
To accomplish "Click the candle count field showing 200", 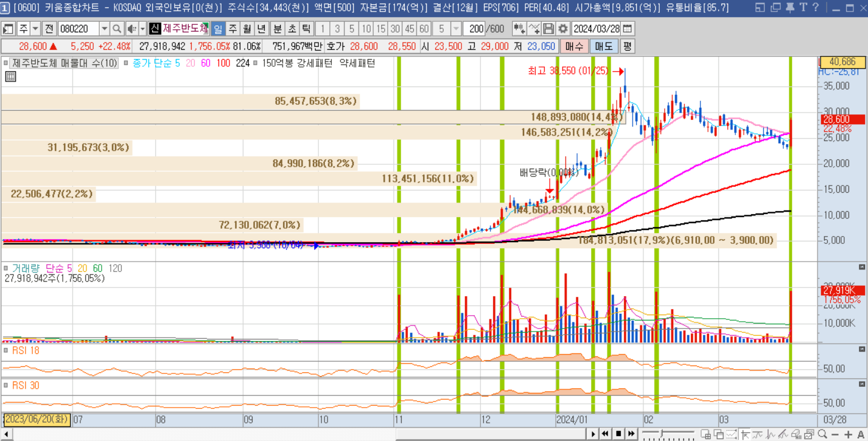I will click(473, 29).
